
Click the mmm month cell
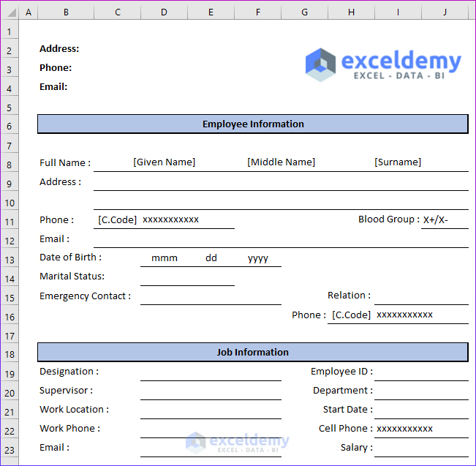point(165,258)
